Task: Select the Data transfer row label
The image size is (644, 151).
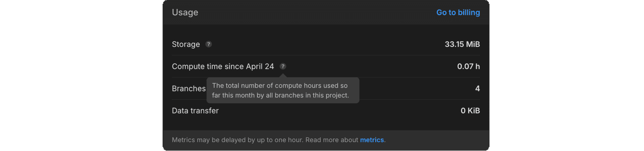Action: tap(195, 110)
